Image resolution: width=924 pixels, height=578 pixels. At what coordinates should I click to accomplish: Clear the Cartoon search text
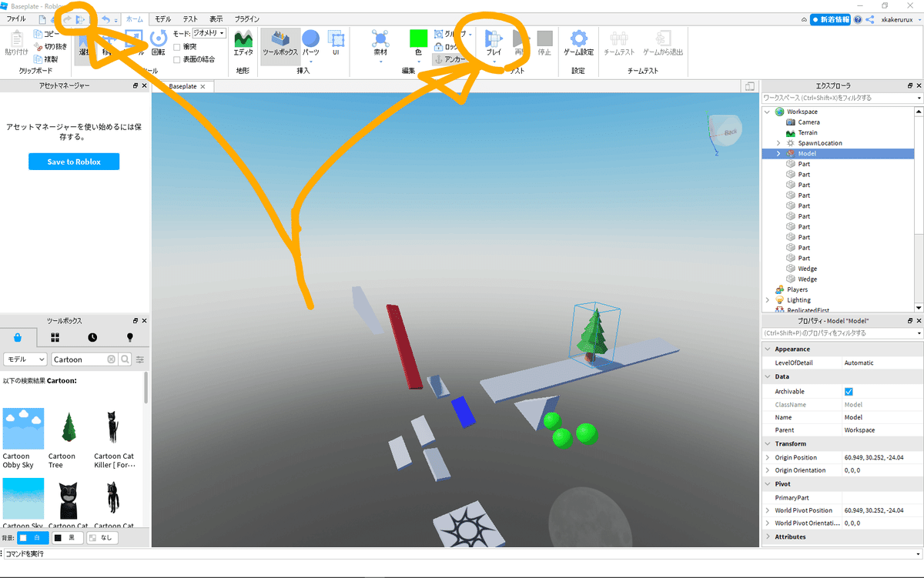pos(112,359)
